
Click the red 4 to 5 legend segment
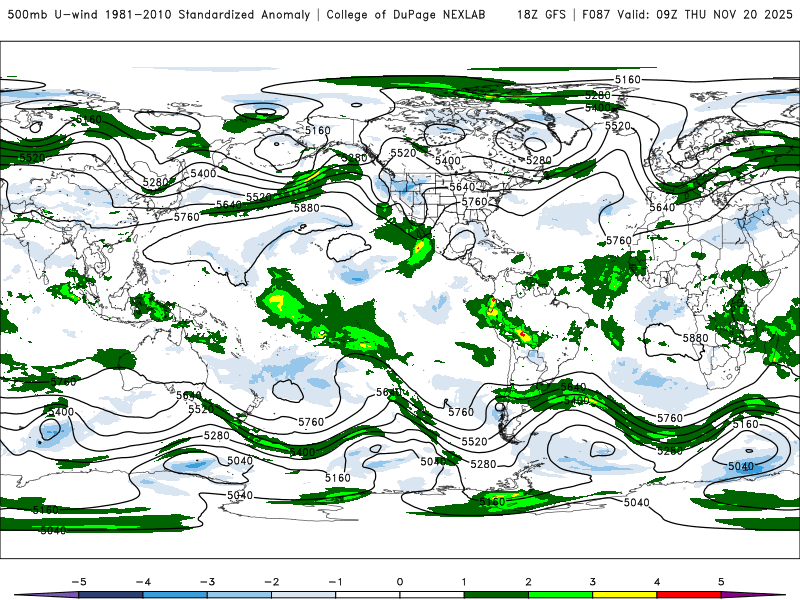(689, 595)
